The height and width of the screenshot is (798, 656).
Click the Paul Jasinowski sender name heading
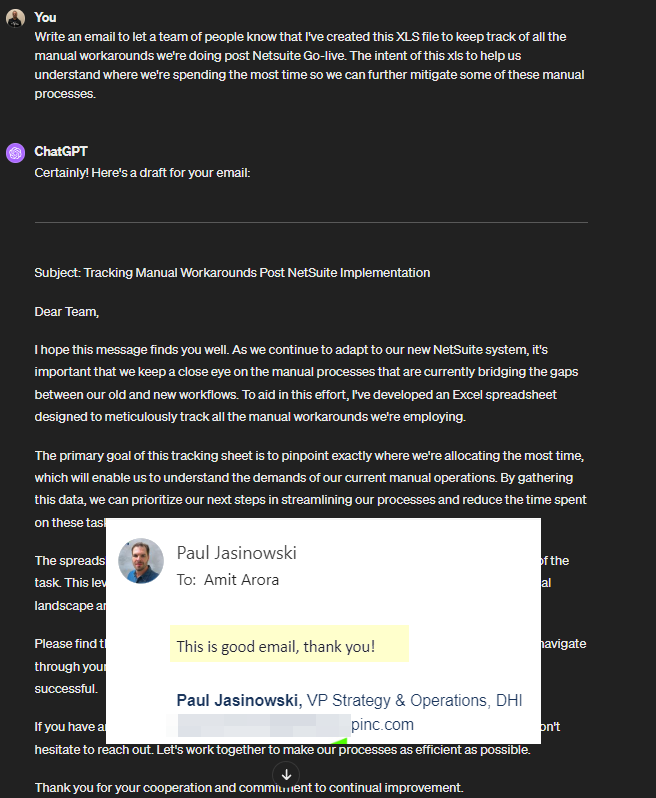pyautogui.click(x=236, y=553)
